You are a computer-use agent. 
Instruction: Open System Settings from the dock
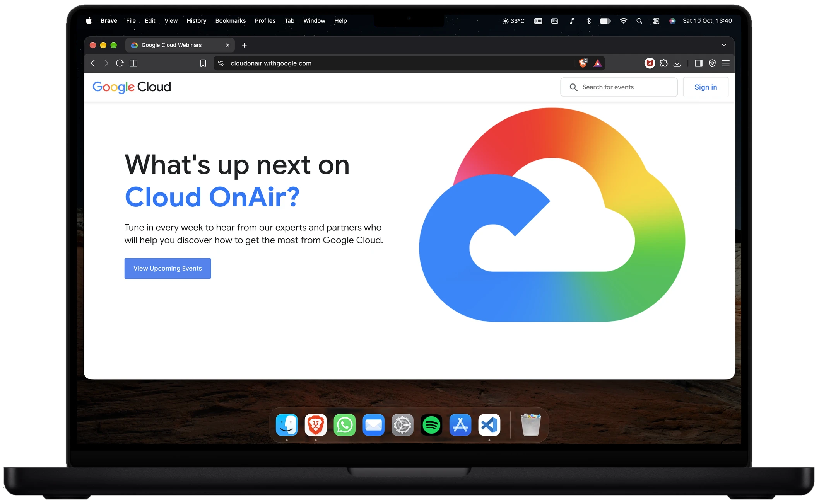(402, 425)
